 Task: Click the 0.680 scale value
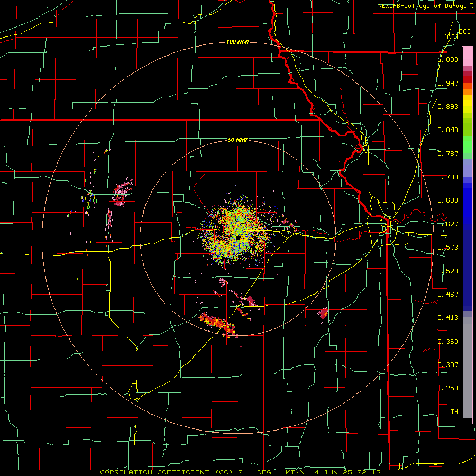coord(448,200)
